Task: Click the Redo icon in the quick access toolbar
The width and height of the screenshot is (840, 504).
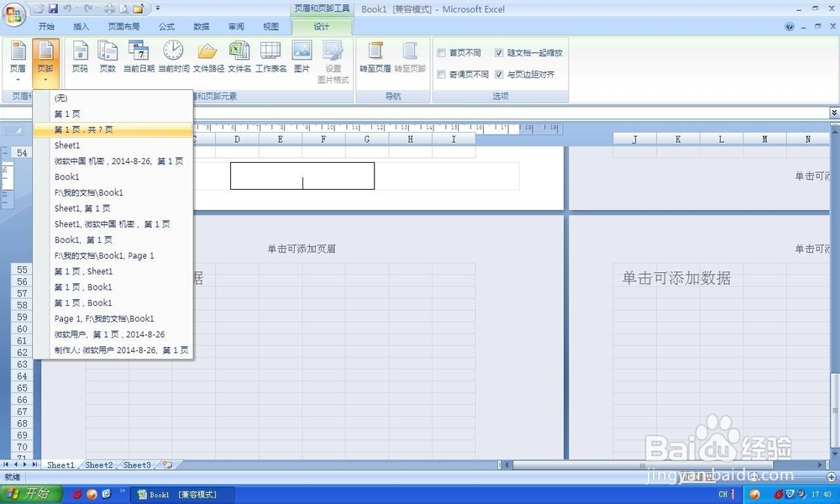Action: [88, 8]
